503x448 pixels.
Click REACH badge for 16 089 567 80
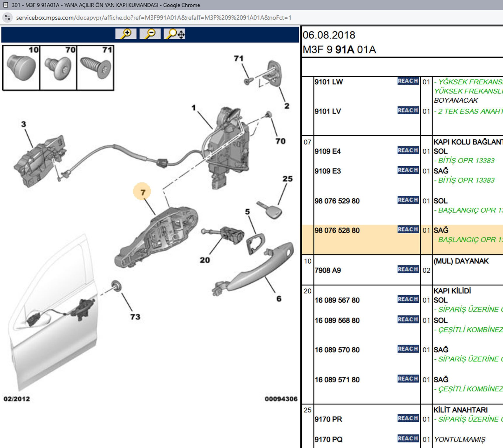click(408, 299)
